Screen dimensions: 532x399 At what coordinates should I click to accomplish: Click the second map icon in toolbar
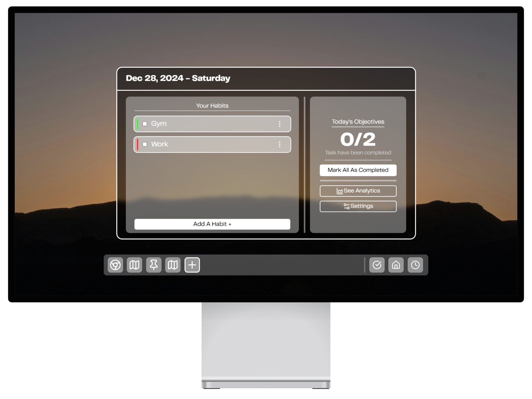pos(173,264)
